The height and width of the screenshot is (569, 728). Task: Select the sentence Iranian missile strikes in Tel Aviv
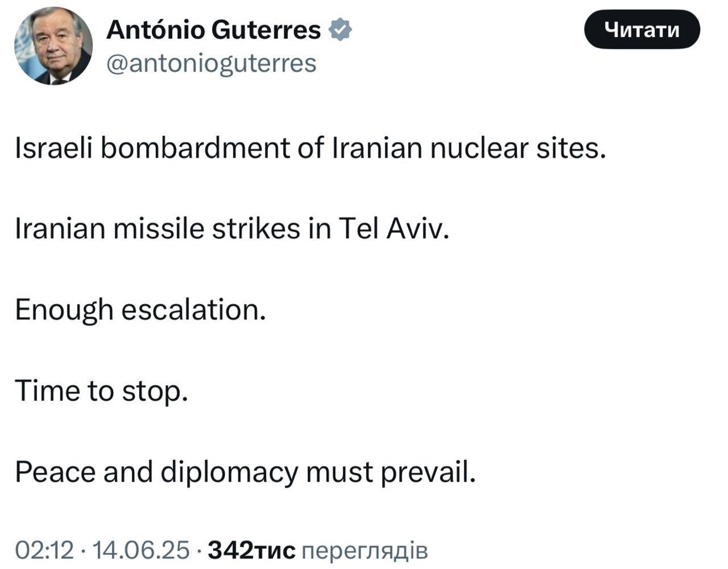232,228
